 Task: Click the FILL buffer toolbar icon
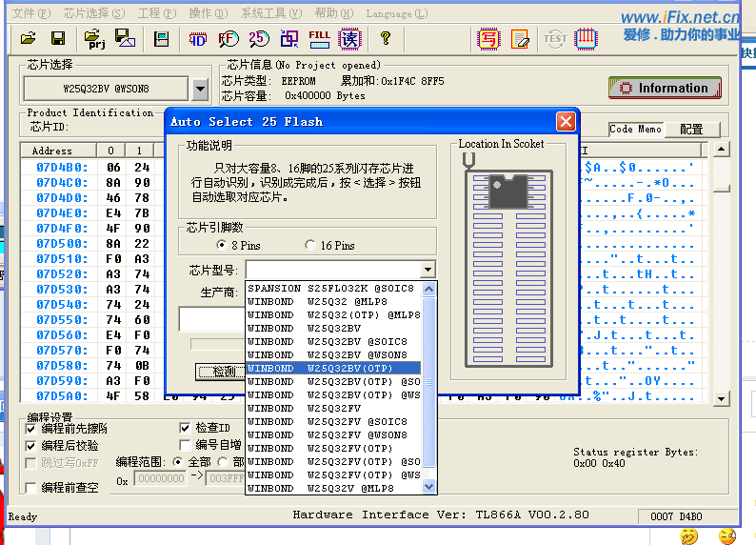[320, 39]
